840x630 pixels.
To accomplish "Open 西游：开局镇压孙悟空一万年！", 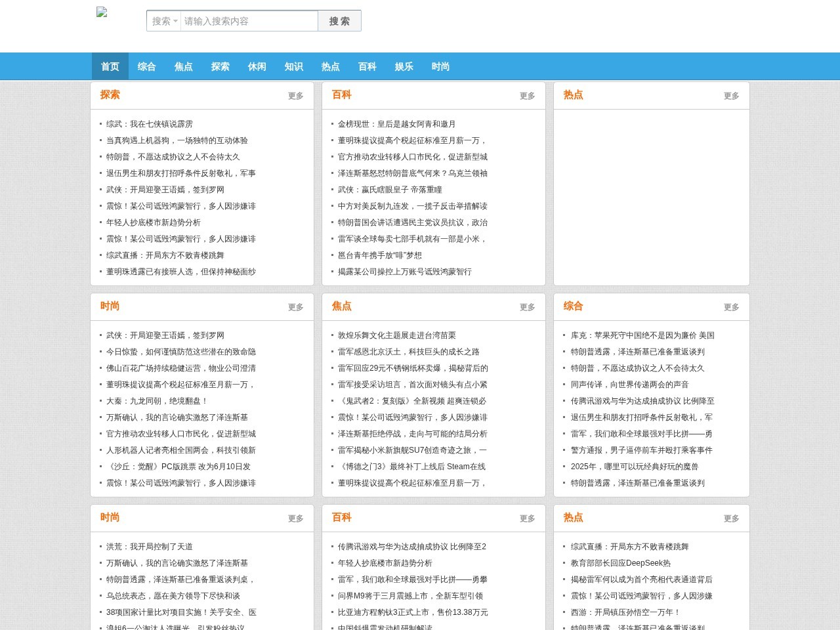I will point(626,612).
